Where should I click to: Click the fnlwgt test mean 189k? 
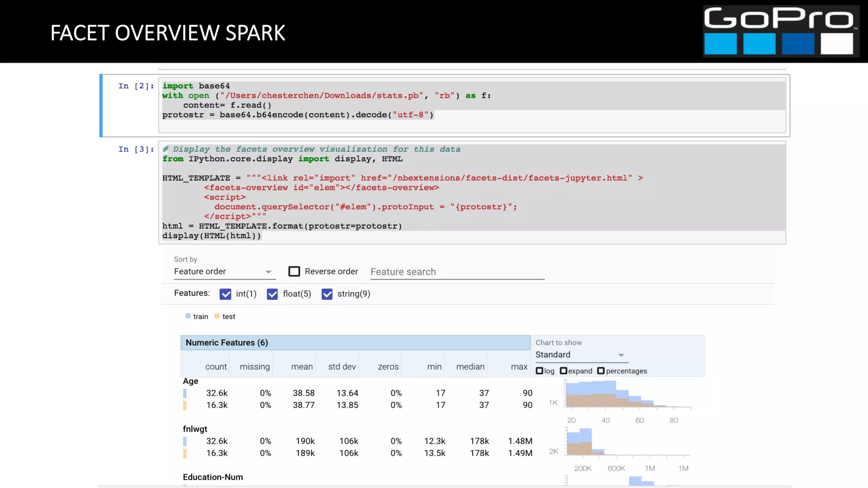[x=305, y=453]
